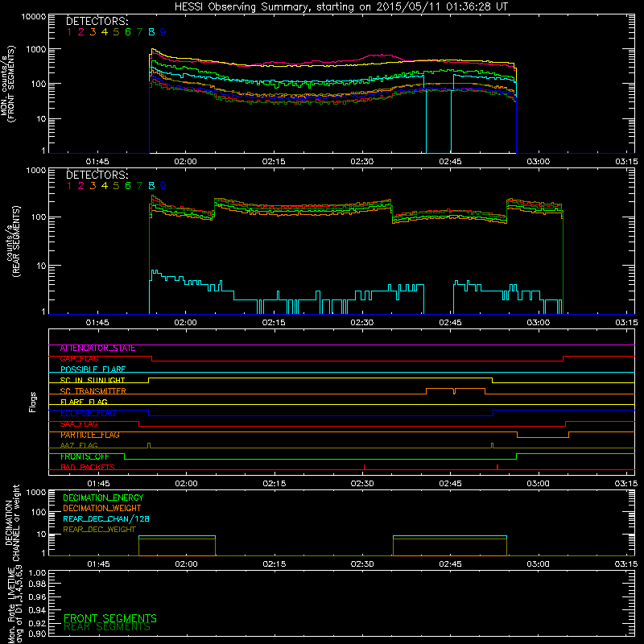This screenshot has width=644, height=644.
Task: Select cyan detector 8 in rear segments legend
Action: (151, 186)
